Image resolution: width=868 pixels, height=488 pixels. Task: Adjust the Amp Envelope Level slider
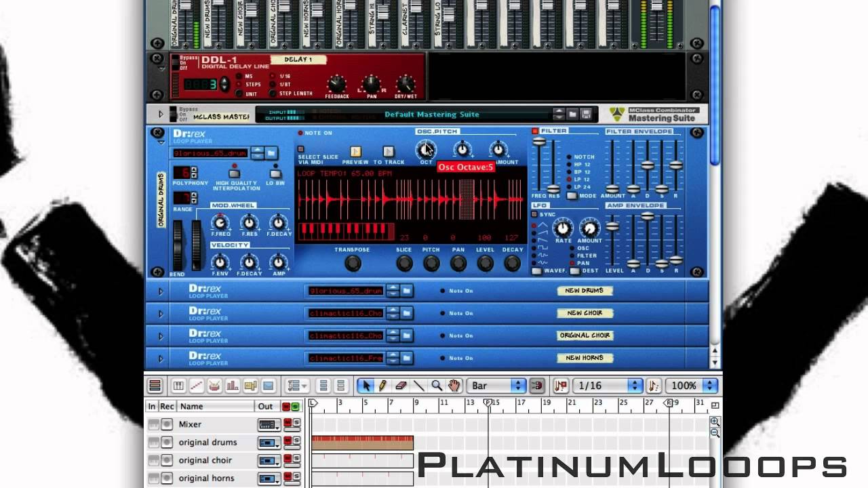(612, 226)
